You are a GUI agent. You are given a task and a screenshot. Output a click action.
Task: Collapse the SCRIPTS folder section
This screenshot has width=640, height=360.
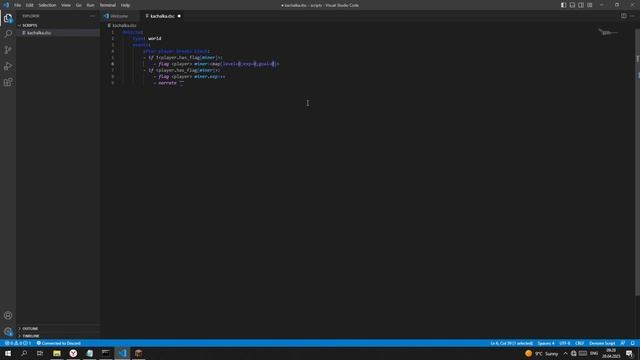pyautogui.click(x=58, y=25)
